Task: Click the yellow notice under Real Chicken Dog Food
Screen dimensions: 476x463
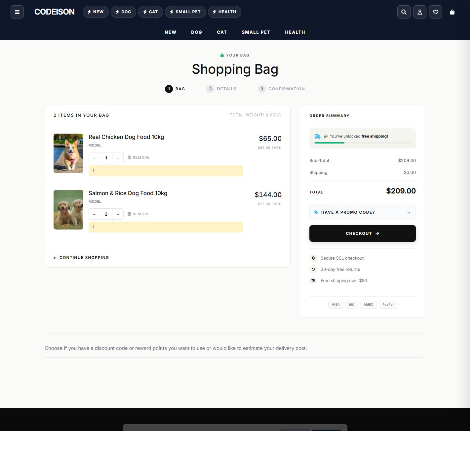Action: [x=166, y=171]
